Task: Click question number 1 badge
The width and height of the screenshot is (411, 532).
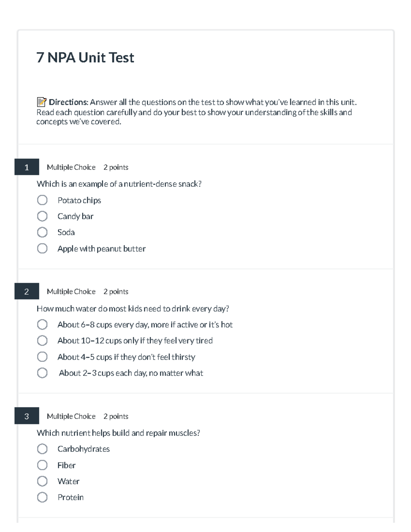Action: pyautogui.click(x=27, y=167)
